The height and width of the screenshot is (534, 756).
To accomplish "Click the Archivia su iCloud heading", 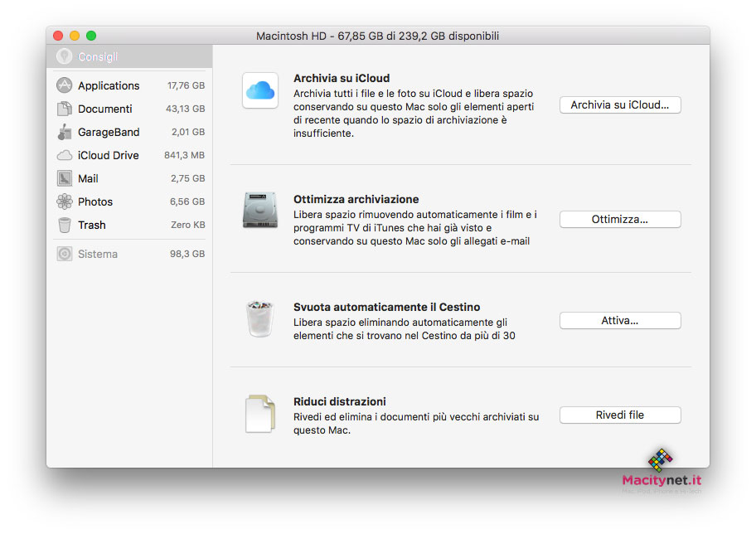I will pos(342,78).
